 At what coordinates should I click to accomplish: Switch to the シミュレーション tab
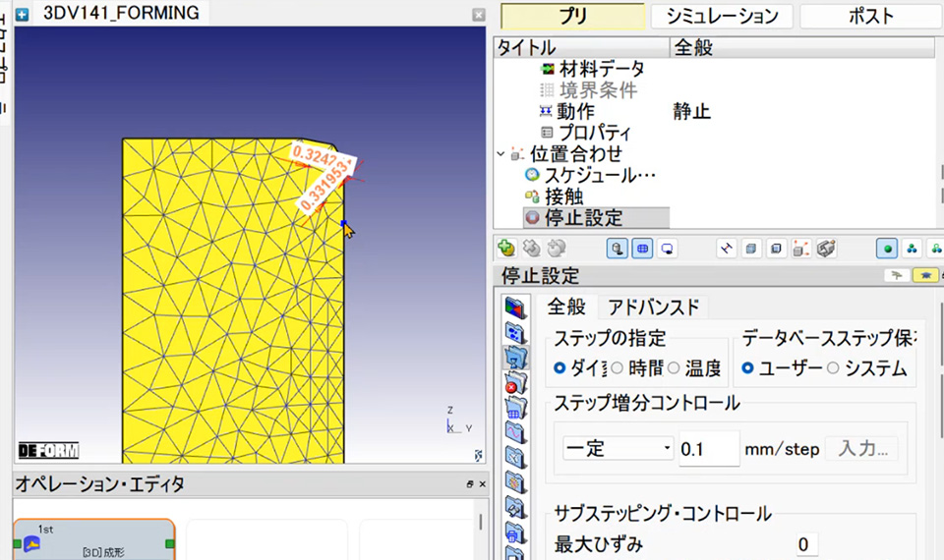pos(722,17)
